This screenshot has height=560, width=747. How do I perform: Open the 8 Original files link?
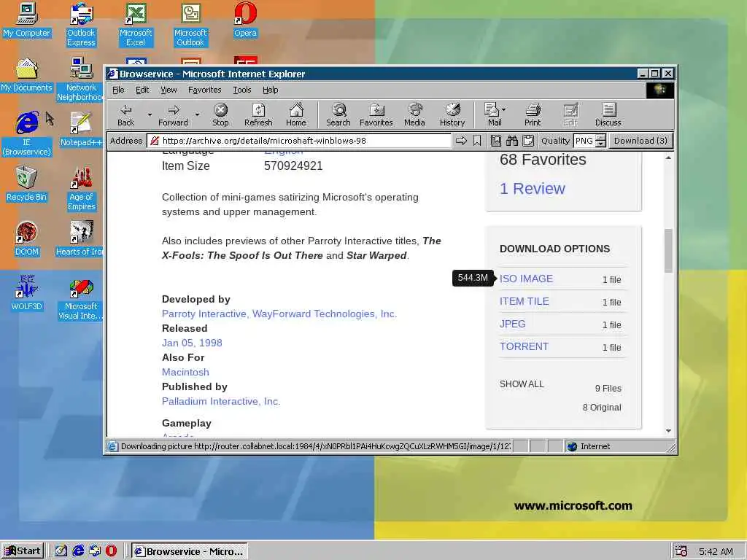[x=602, y=407]
